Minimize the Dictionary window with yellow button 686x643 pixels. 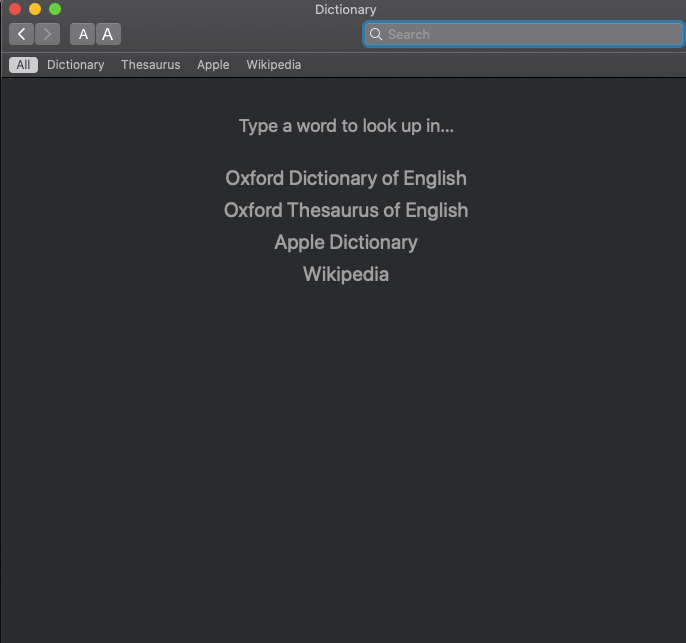point(35,9)
